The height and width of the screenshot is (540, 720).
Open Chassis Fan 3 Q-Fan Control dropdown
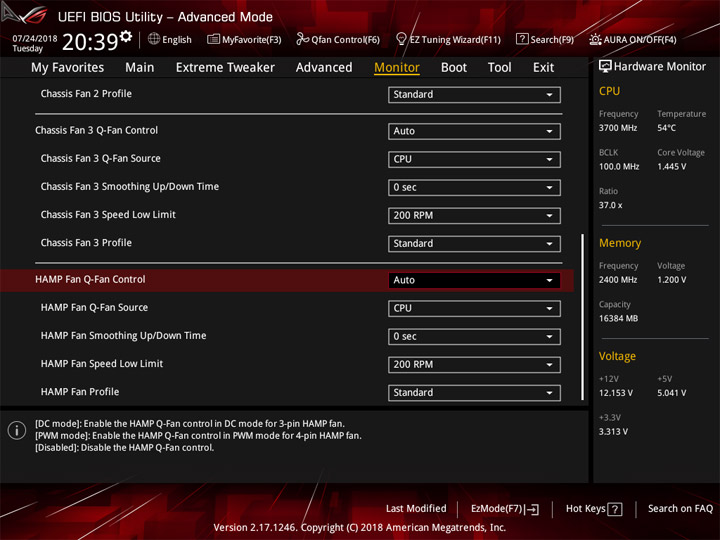pos(474,131)
